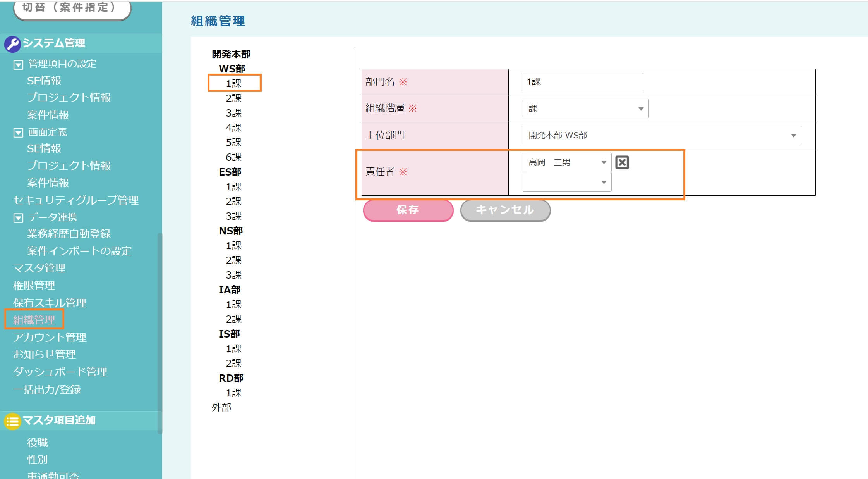The width and height of the screenshot is (868, 479).
Task: Click the system management wrench icon
Action: (x=12, y=44)
